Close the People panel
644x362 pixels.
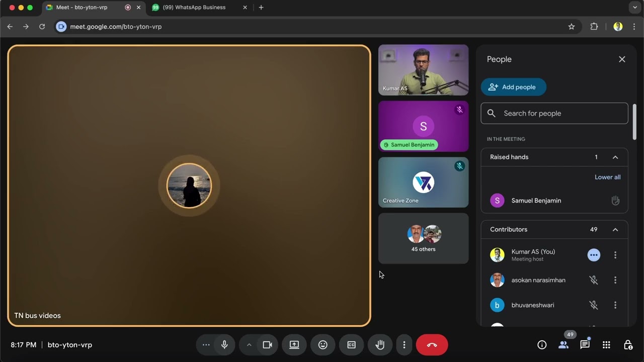coord(622,59)
